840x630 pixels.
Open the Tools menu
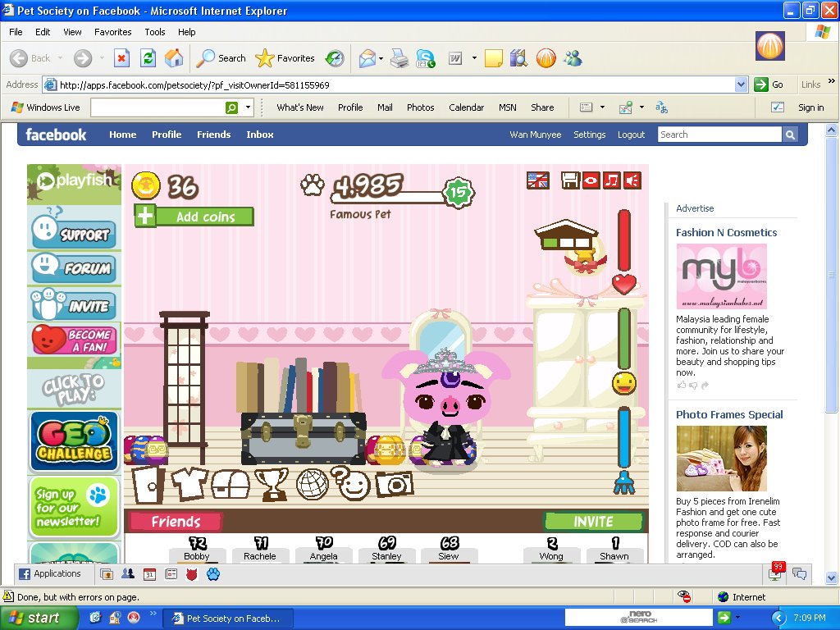click(x=155, y=32)
